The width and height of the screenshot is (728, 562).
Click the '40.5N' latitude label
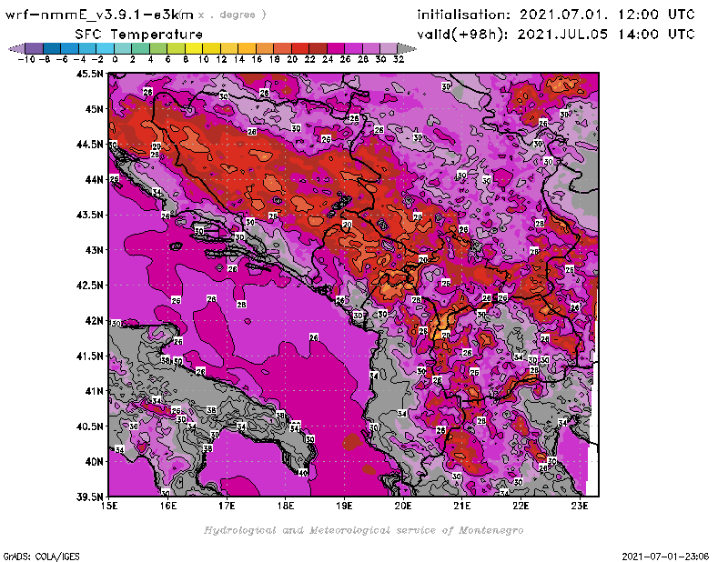(89, 427)
